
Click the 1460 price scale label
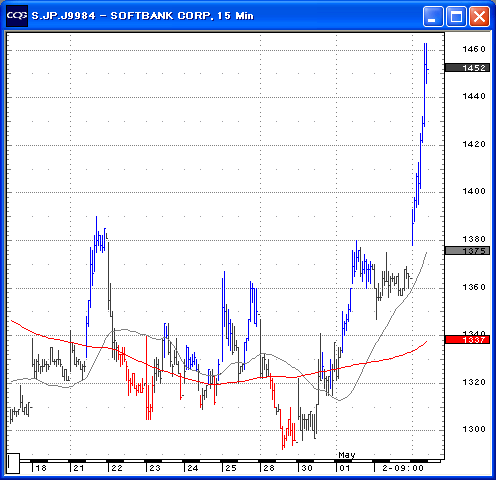[x=474, y=49]
